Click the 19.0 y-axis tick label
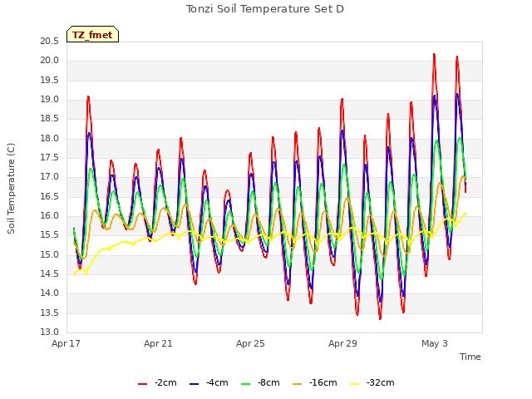This screenshot has width=532, height=399. point(50,100)
